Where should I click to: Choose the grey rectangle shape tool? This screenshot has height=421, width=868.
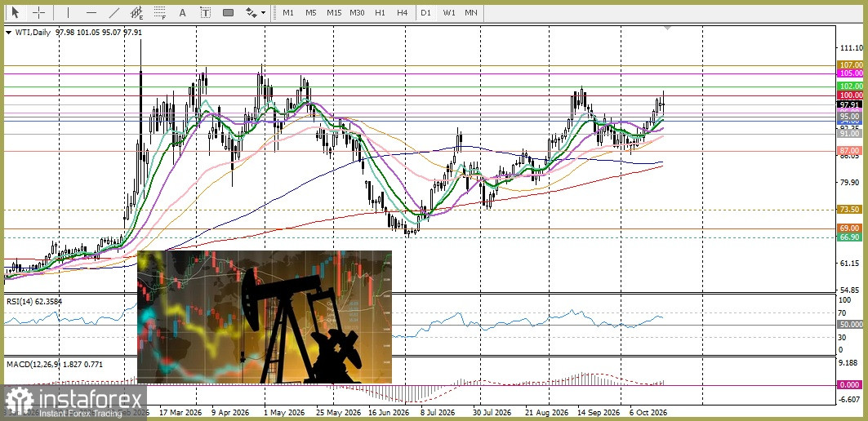click(x=228, y=12)
